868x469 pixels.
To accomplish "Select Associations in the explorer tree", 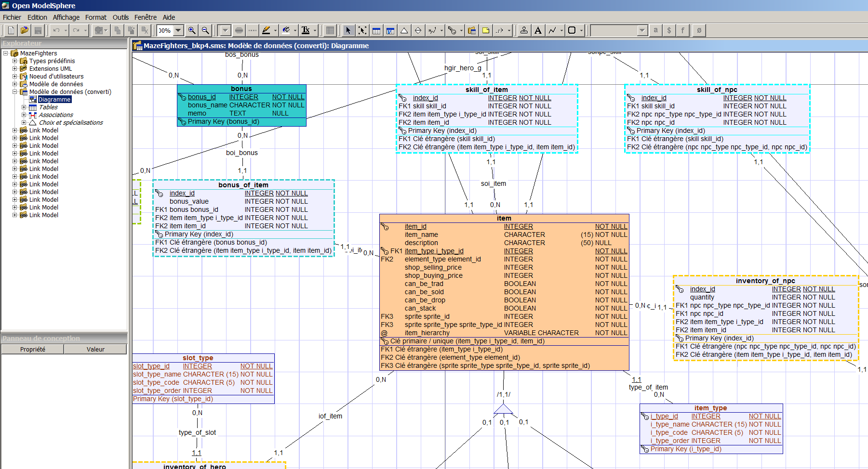I will point(56,115).
